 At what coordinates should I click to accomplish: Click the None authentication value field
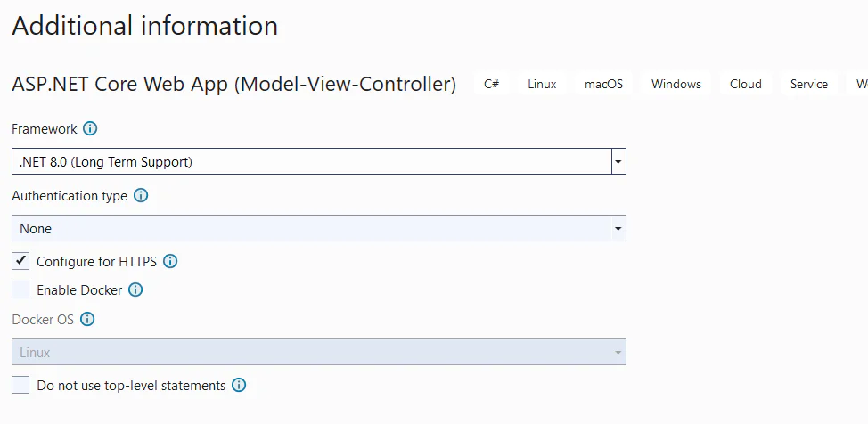click(x=312, y=228)
